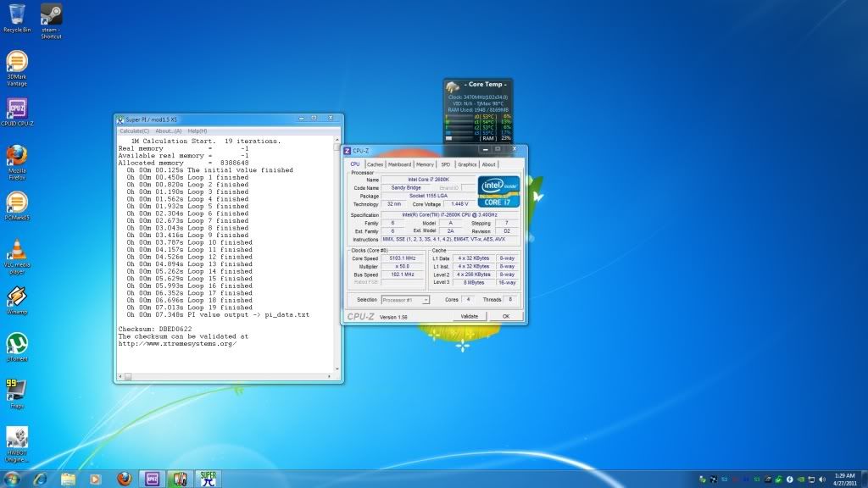Click the 'Checksum: DBED0622' line in Super PI

pyautogui.click(x=155, y=330)
